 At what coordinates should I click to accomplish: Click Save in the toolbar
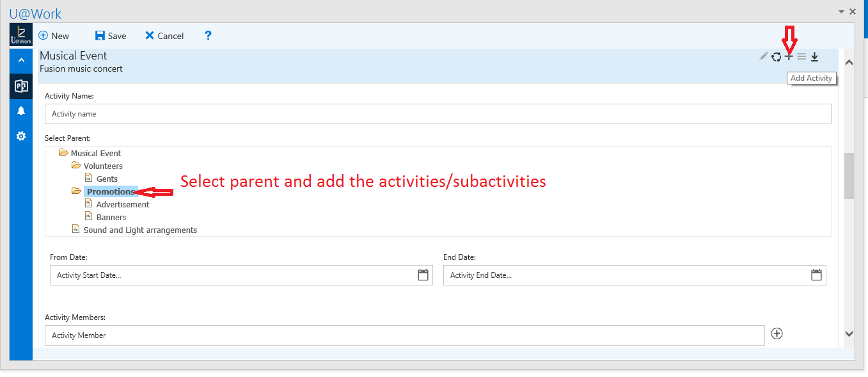tap(111, 36)
